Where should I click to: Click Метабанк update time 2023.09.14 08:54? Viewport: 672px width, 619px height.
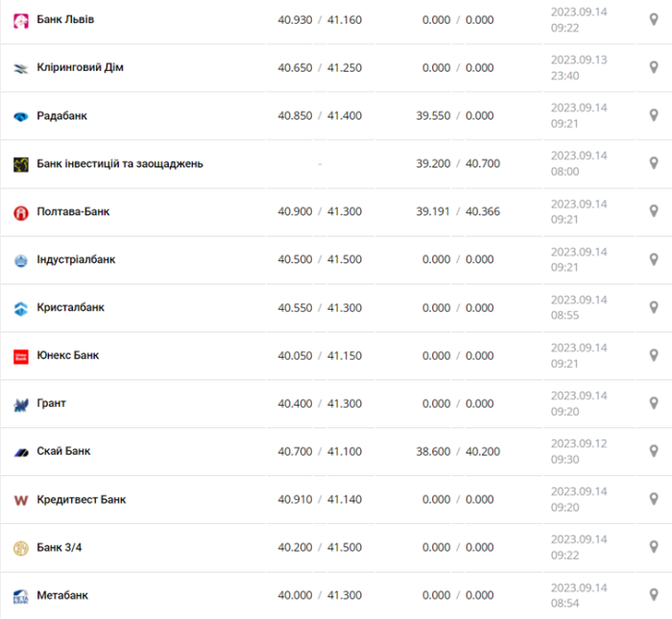click(579, 595)
